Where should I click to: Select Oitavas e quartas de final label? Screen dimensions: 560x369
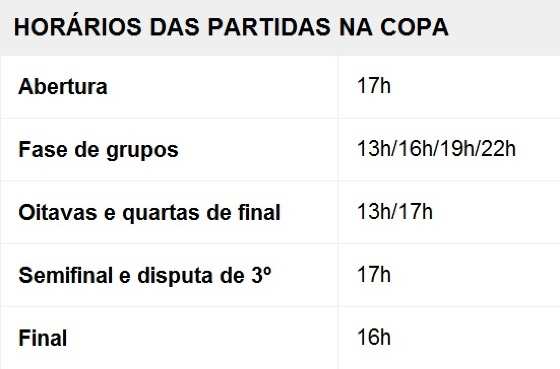pos(149,213)
